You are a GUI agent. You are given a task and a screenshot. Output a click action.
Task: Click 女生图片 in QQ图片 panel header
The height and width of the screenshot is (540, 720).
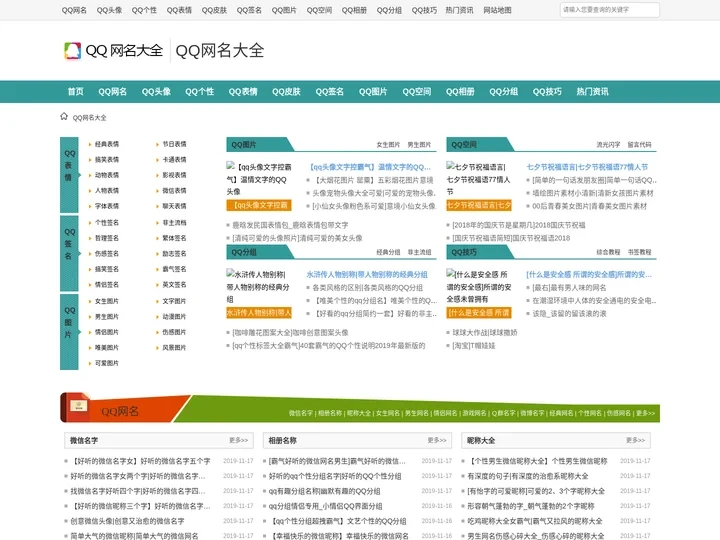[x=388, y=145]
